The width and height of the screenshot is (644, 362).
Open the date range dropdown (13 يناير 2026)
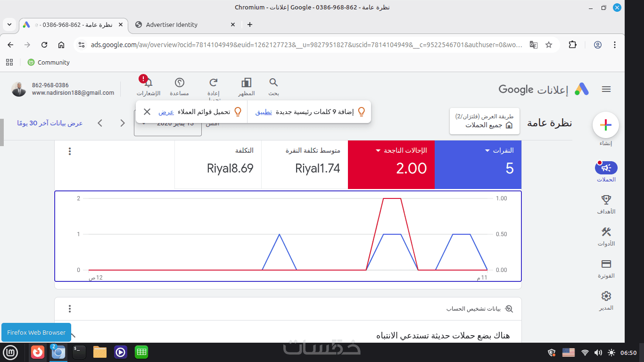168,123
